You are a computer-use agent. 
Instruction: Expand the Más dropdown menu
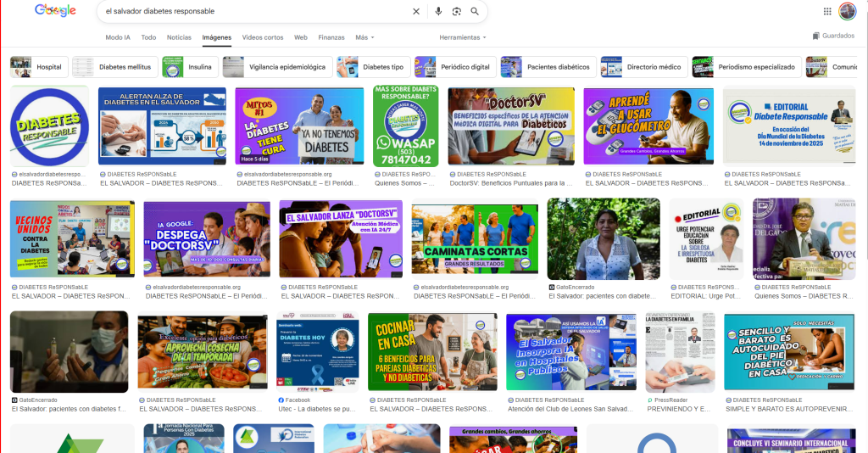pos(364,37)
